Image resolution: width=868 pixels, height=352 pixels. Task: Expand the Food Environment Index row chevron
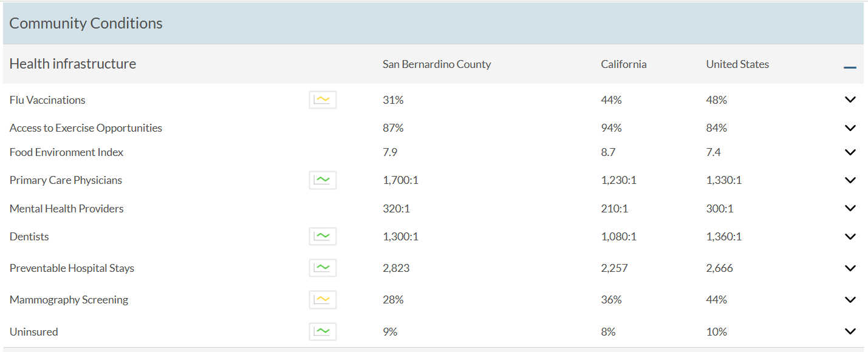pos(850,152)
